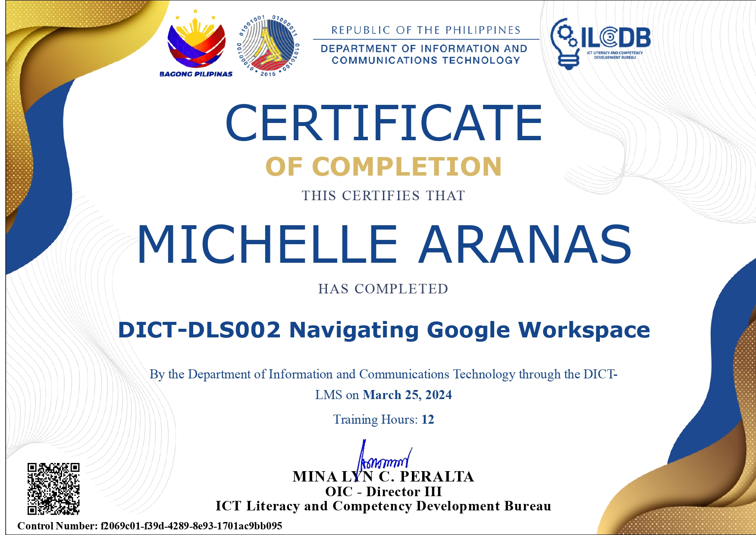
Task: Select the March 25, 2024 date text
Action: [407, 396]
